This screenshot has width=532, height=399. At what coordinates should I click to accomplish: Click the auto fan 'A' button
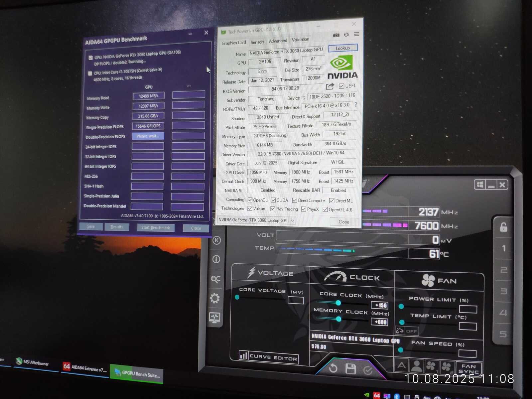(x=402, y=366)
